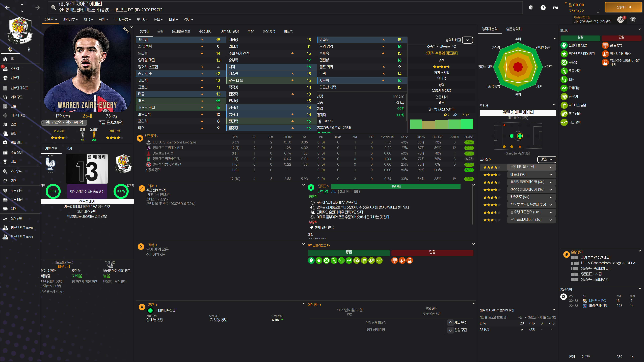Click the 계약 pencil icon
The height and width of the screenshot is (362, 644).
[142, 188]
